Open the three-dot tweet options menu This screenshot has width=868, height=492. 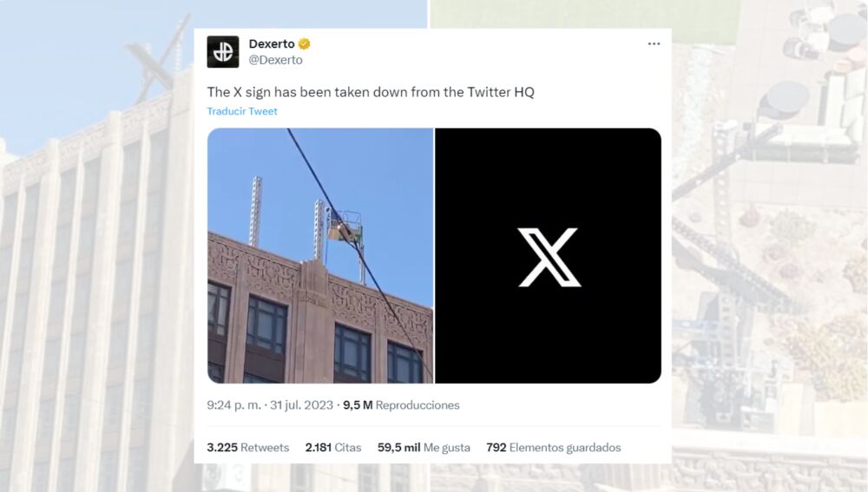(x=654, y=43)
